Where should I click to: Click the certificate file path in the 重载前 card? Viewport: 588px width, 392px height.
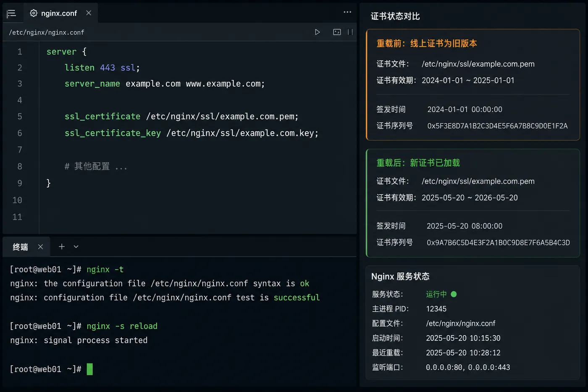coord(478,64)
